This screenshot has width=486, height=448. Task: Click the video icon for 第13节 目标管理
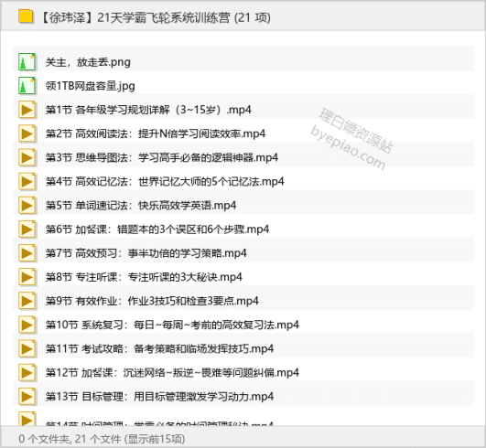tap(27, 396)
